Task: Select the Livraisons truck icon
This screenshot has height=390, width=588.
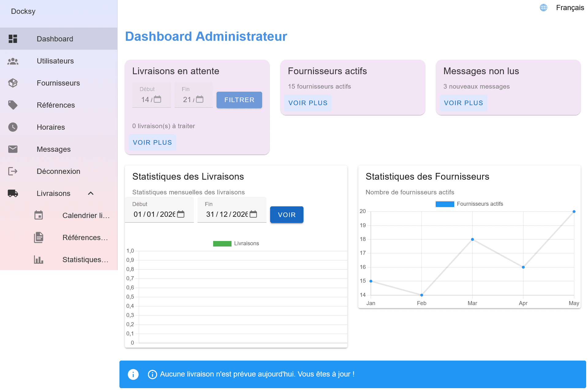Action: [x=13, y=193]
